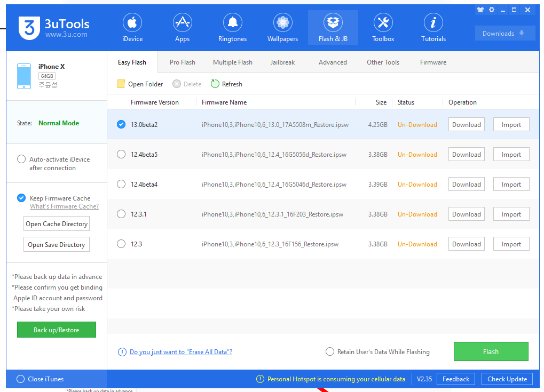
Task: Open settings gear in title bar
Action: [x=492, y=10]
